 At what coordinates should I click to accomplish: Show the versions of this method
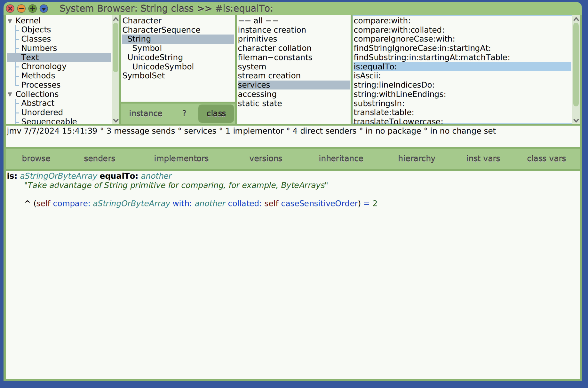pyautogui.click(x=266, y=158)
